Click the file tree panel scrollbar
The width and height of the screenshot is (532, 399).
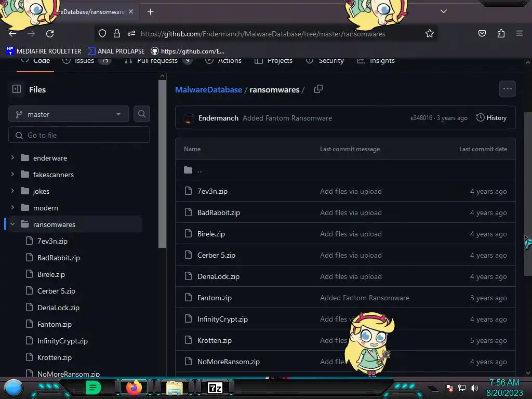(x=162, y=163)
